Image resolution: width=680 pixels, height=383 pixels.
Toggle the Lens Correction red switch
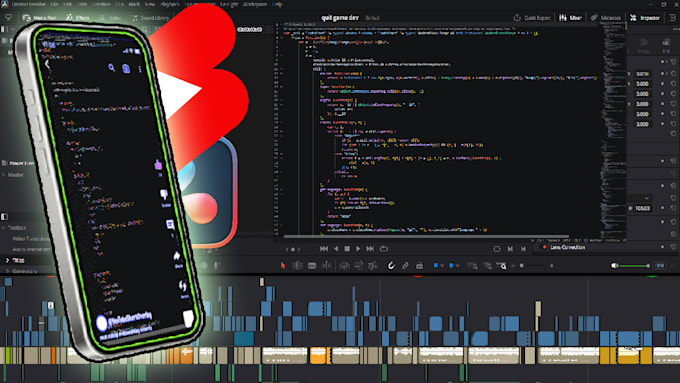point(545,247)
